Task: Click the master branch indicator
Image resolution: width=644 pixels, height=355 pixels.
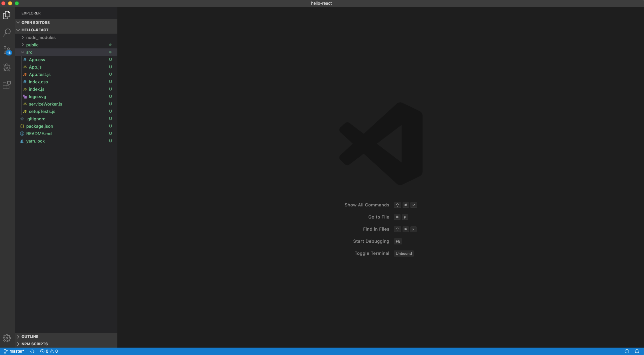Action: (x=14, y=351)
